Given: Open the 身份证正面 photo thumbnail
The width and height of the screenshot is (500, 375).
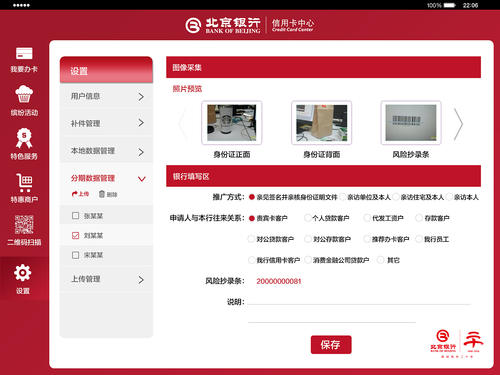Looking at the screenshot, I should [232, 123].
